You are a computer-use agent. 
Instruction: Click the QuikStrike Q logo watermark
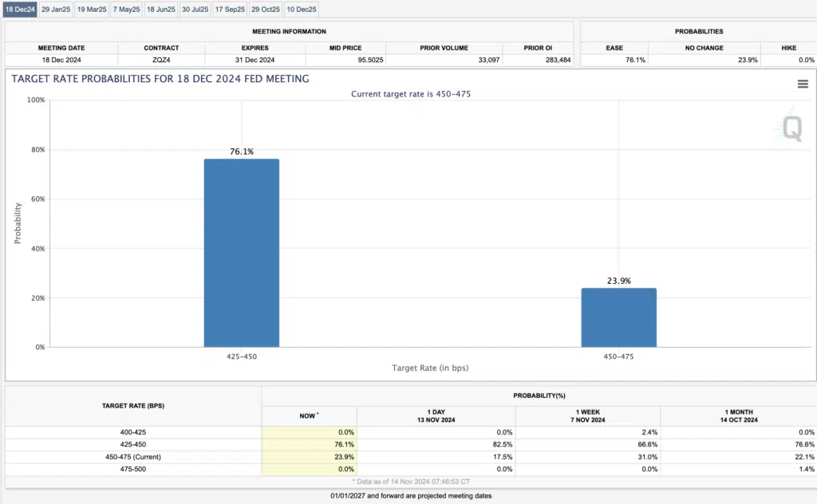click(x=792, y=128)
